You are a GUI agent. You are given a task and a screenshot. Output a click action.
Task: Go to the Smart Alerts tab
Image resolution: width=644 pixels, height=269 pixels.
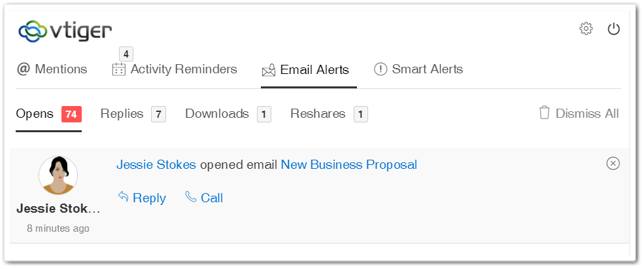tap(418, 69)
